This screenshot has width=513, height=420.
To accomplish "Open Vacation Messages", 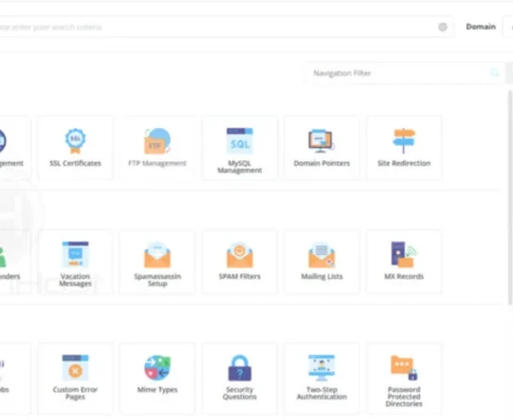I will [75, 262].
